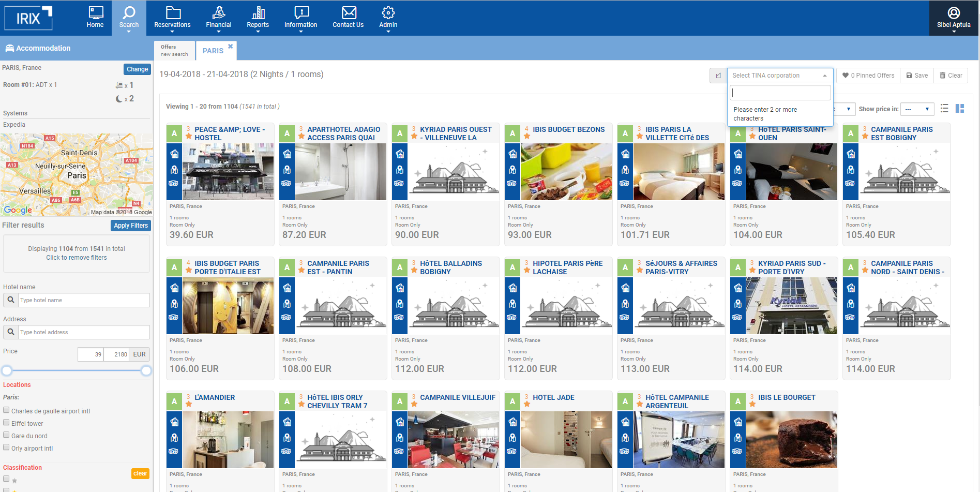Open the Home icon in navigation bar
This screenshot has height=492, width=980.
pos(95,13)
